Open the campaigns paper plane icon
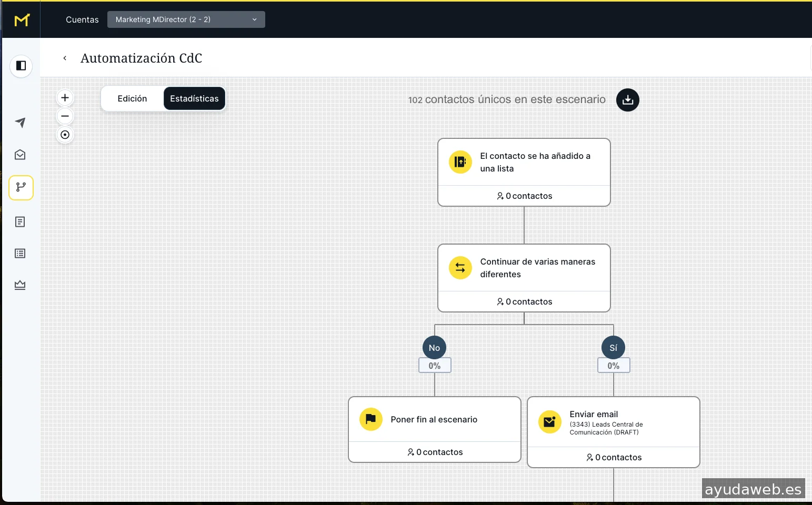 20,123
